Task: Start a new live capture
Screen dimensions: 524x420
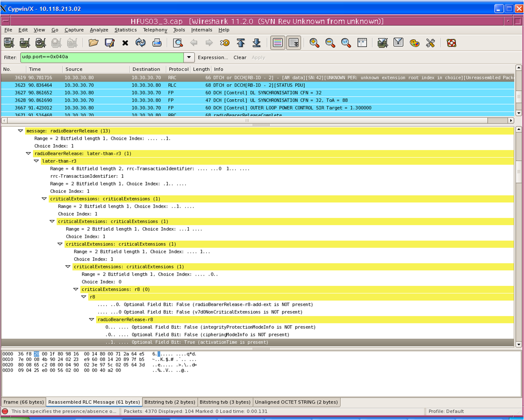Action: 40,43
